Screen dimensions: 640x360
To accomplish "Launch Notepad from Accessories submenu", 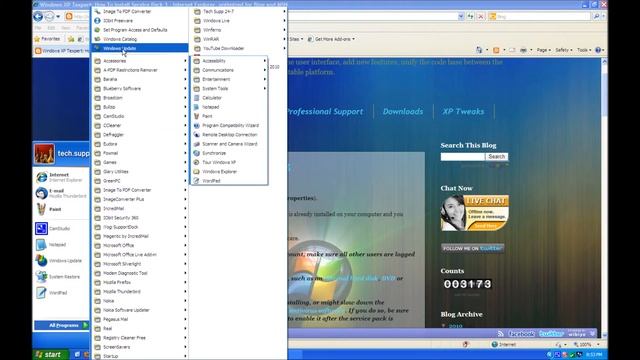I will (229, 107).
